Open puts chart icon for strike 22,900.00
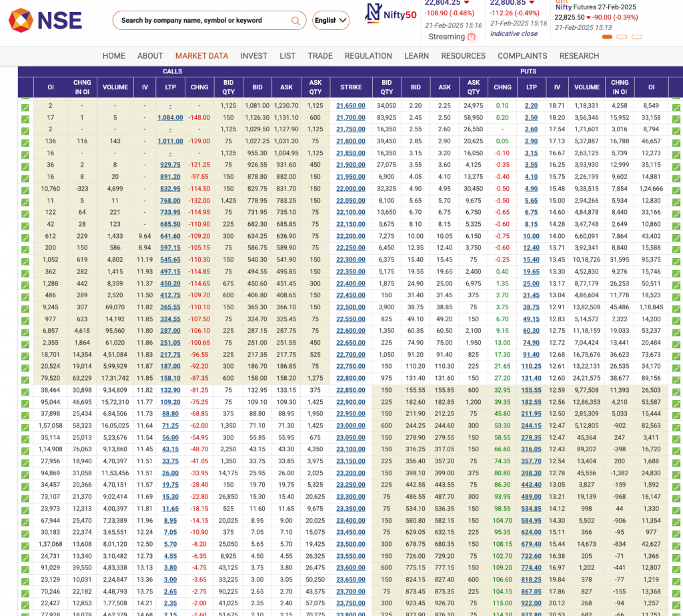The height and width of the screenshot is (616, 683). click(x=676, y=404)
